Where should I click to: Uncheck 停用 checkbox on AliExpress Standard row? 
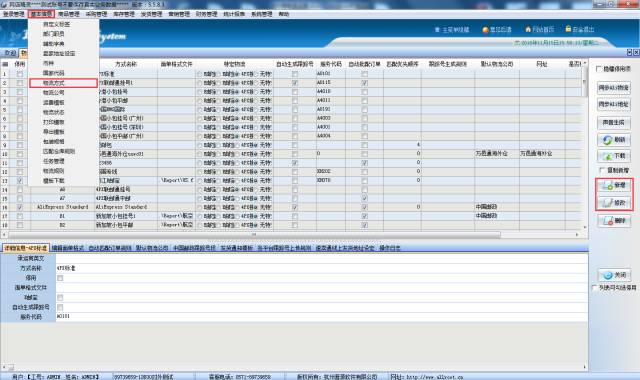[x=20, y=207]
